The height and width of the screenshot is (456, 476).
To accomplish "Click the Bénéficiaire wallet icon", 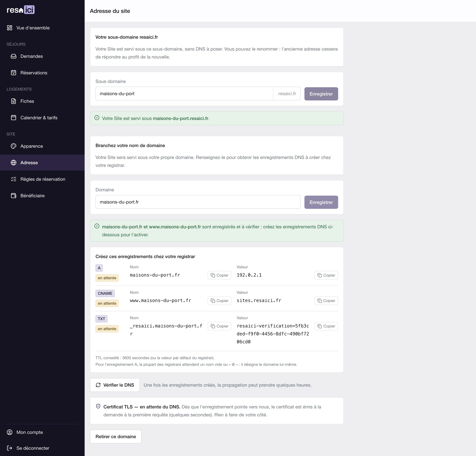I will [x=14, y=196].
